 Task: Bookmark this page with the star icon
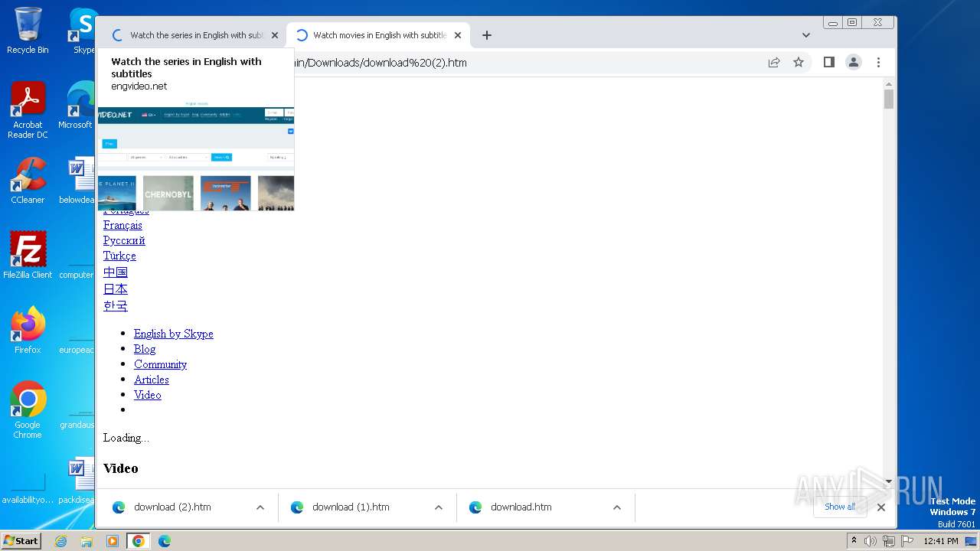[x=799, y=63]
